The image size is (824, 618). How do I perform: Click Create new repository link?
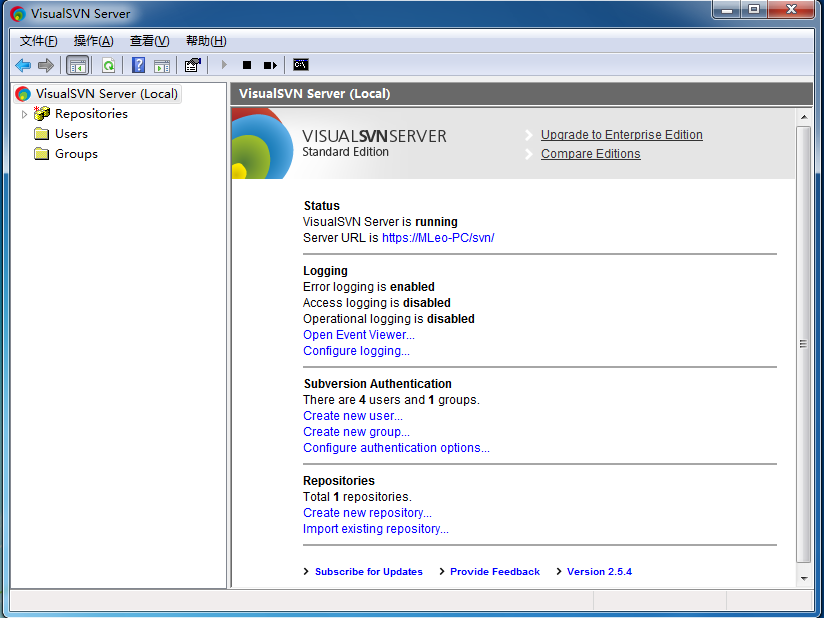point(367,513)
